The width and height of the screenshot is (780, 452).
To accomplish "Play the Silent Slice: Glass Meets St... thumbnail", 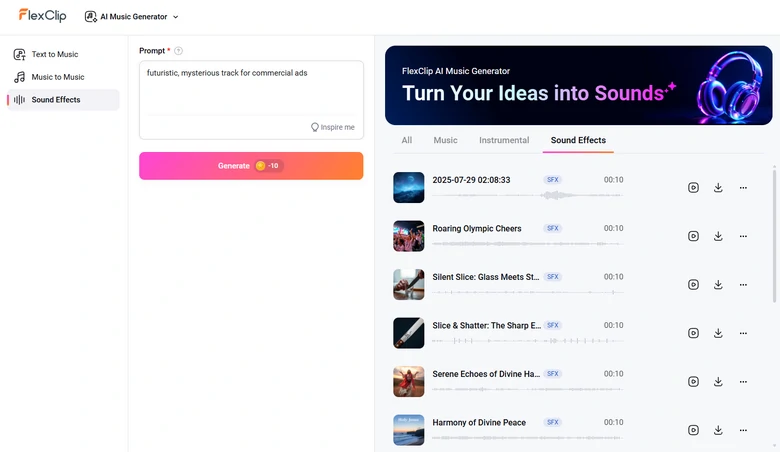I will pos(408,284).
